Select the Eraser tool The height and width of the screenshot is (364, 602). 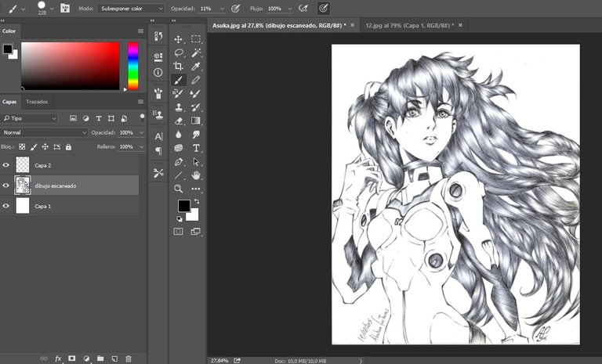tap(178, 121)
